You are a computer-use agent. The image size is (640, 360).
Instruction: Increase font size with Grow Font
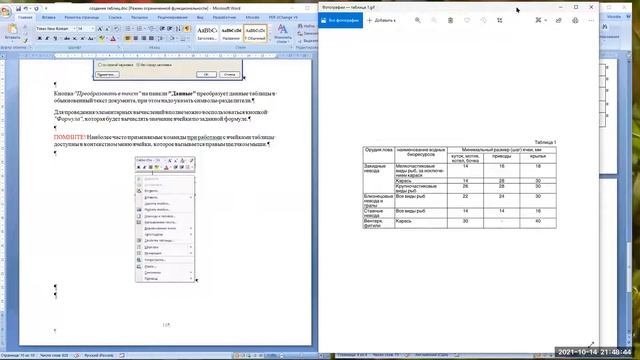pyautogui.click(x=100, y=29)
